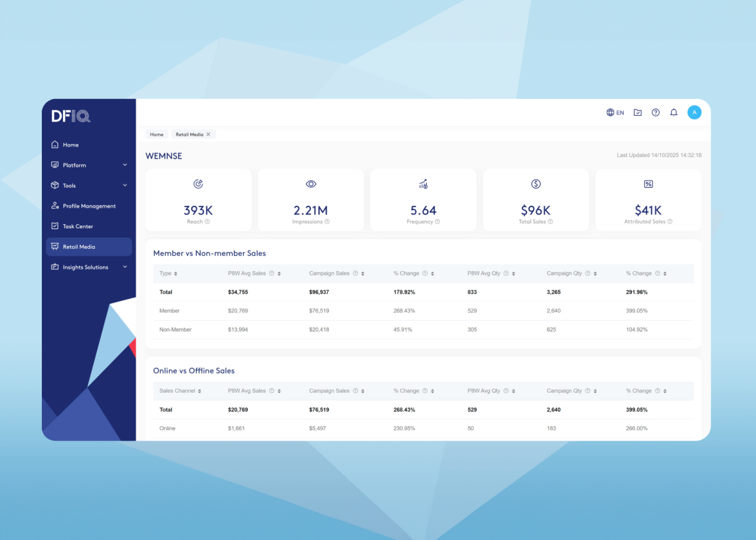
Task: Open Profile Management in sidebar
Action: point(89,206)
